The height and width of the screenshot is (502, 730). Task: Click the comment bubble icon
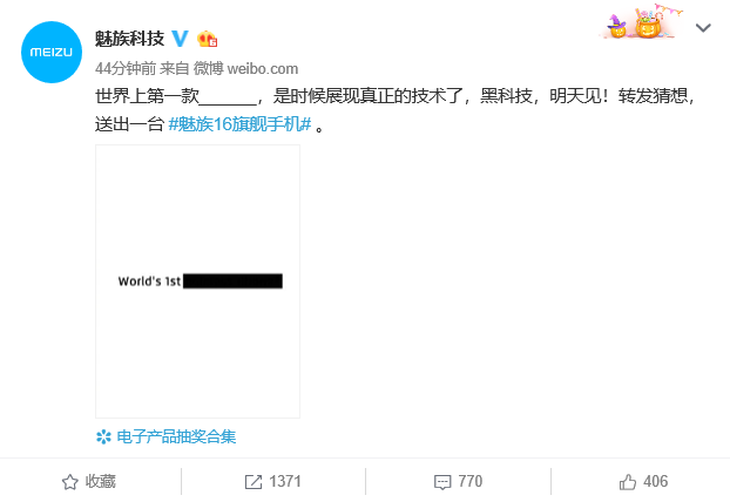point(442,482)
